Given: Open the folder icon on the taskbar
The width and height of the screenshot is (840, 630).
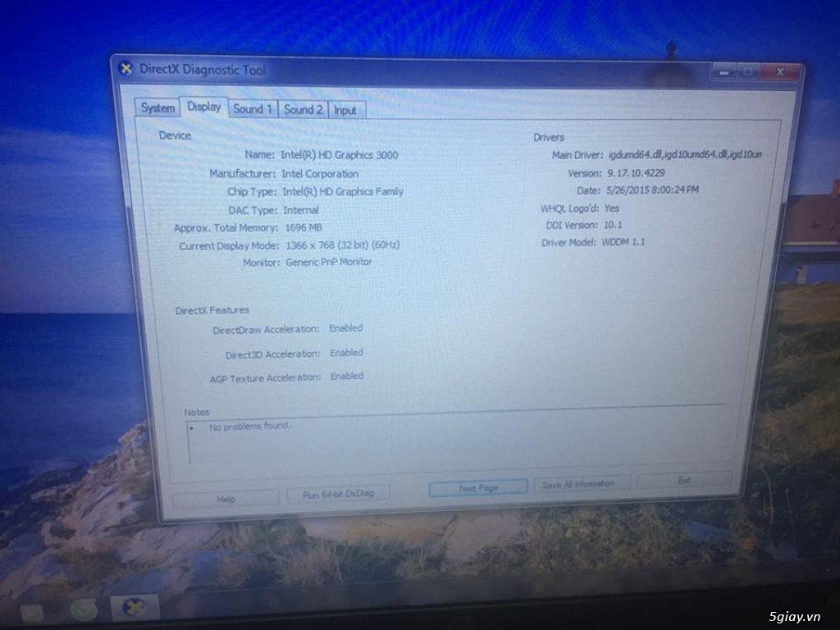Looking at the screenshot, I should coord(32,612).
